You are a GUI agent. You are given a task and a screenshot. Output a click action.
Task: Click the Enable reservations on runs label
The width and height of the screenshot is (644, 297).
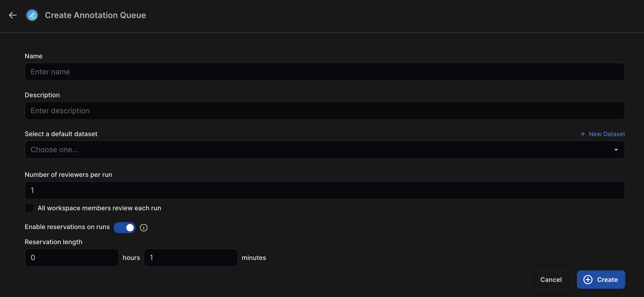point(67,227)
